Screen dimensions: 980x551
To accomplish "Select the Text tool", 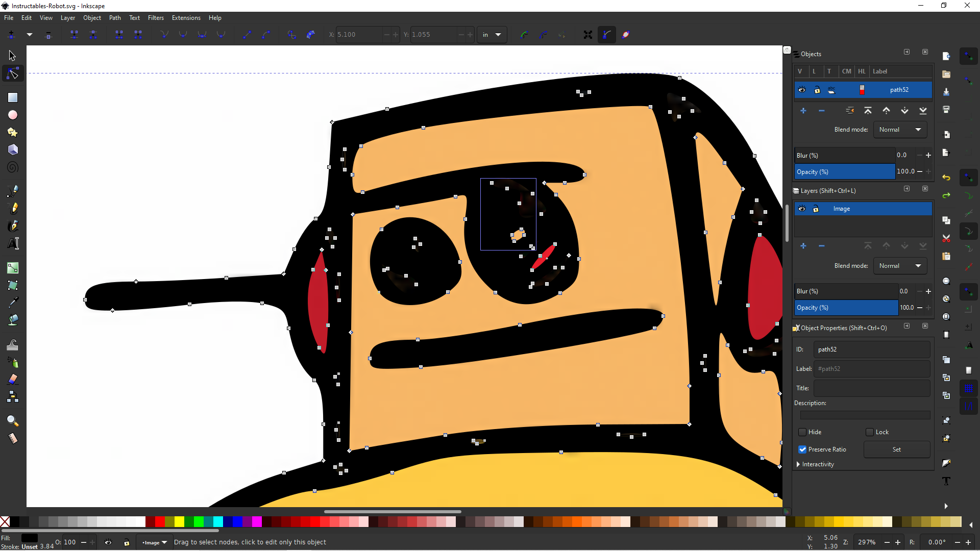I will 13,243.
